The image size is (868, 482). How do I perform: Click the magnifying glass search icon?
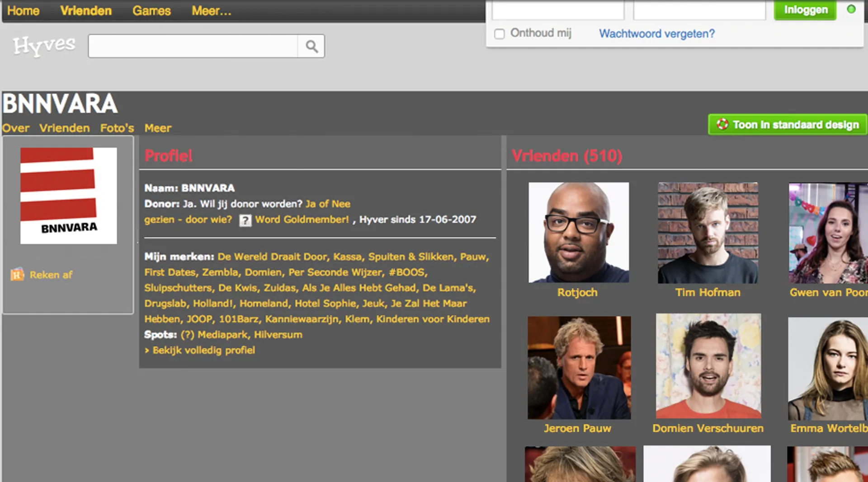[311, 46]
